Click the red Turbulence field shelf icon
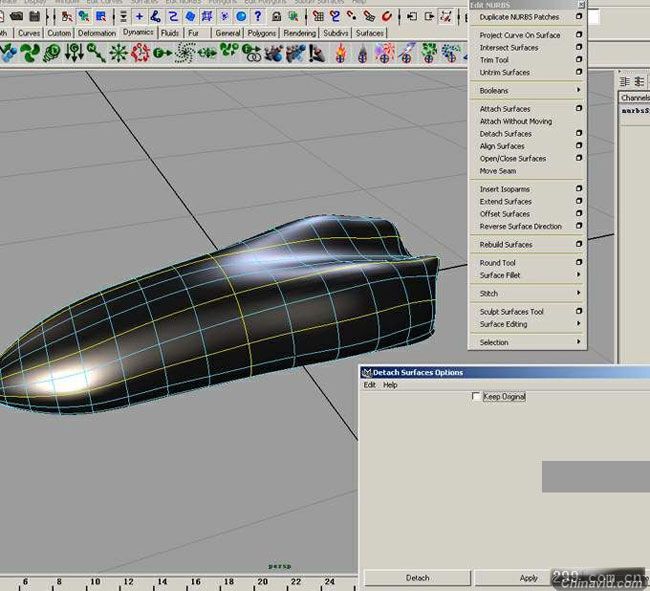The height and width of the screenshot is (591, 650). pyautogui.click(x=141, y=53)
